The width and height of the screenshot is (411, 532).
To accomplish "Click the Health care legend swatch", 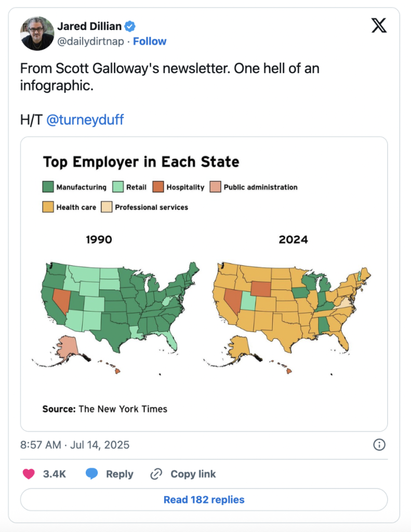I will coord(48,207).
